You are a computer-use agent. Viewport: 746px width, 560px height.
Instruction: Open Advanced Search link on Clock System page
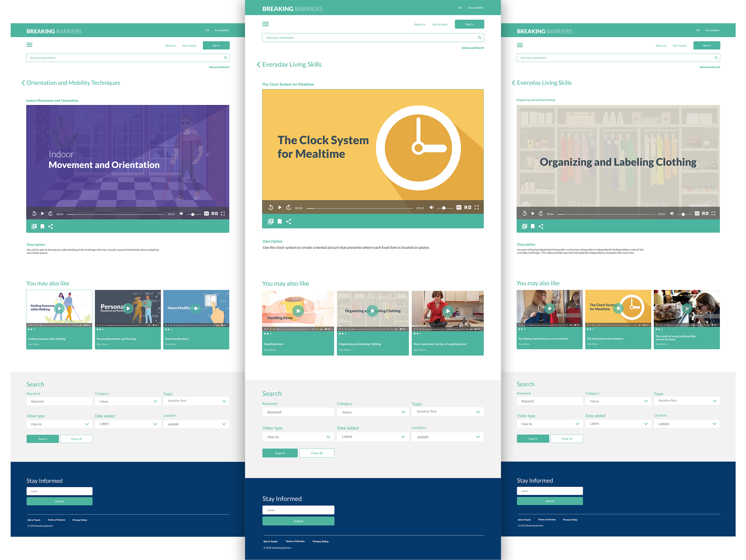(x=472, y=48)
